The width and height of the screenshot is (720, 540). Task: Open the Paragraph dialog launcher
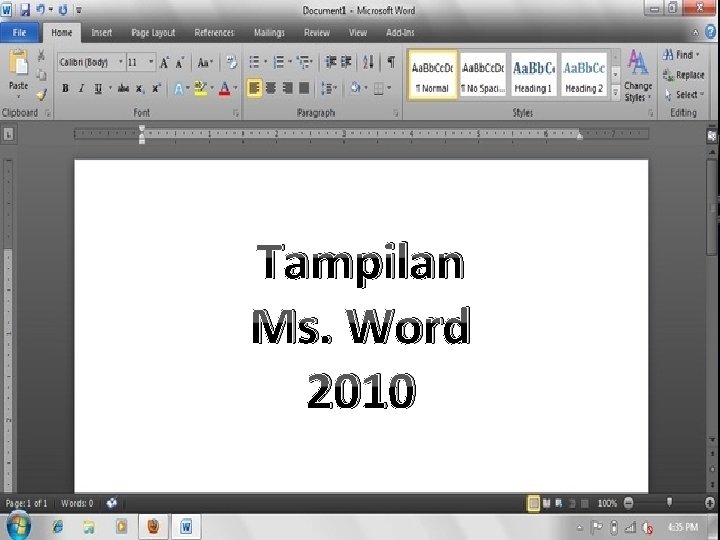coord(396,113)
